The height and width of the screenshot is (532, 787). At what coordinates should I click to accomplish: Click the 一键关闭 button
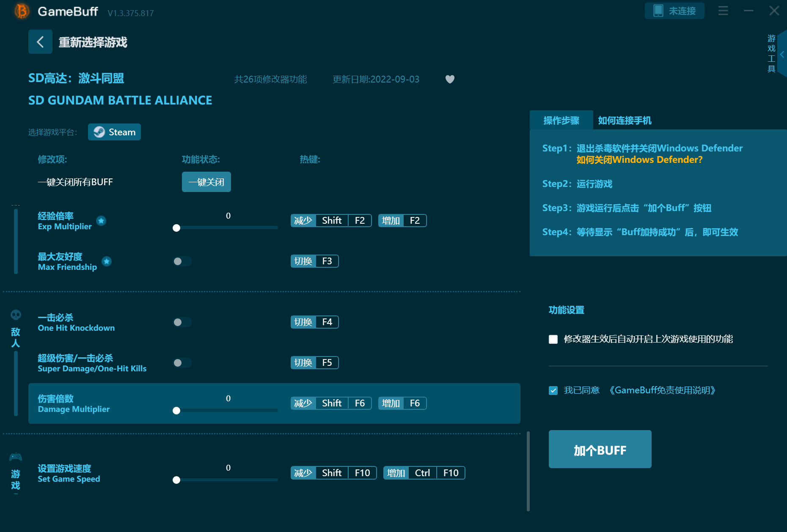(x=206, y=182)
